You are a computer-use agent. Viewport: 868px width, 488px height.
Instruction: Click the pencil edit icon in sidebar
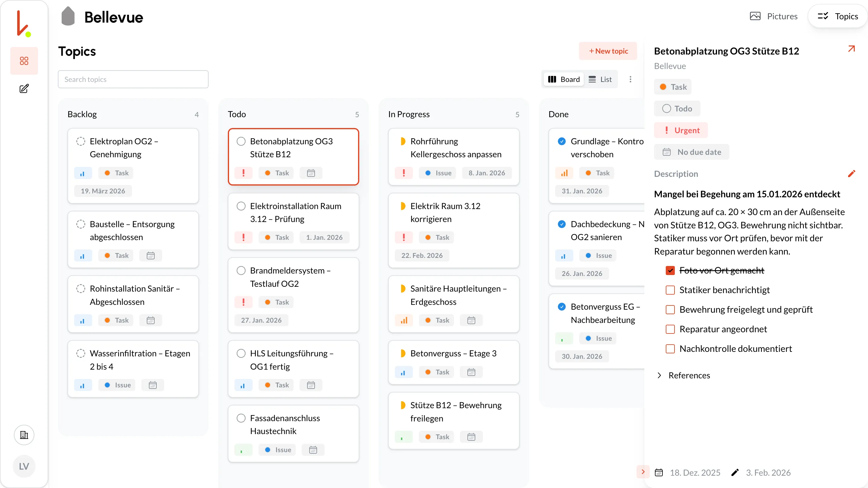tap(24, 89)
